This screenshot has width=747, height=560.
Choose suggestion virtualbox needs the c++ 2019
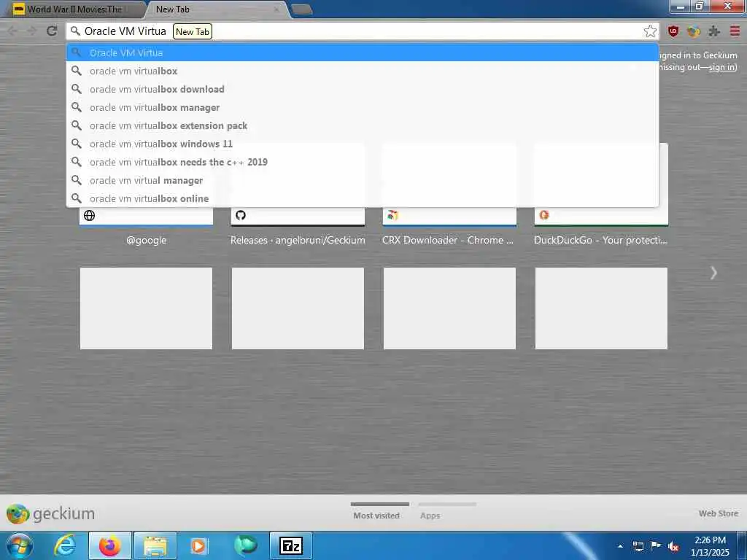click(x=363, y=162)
